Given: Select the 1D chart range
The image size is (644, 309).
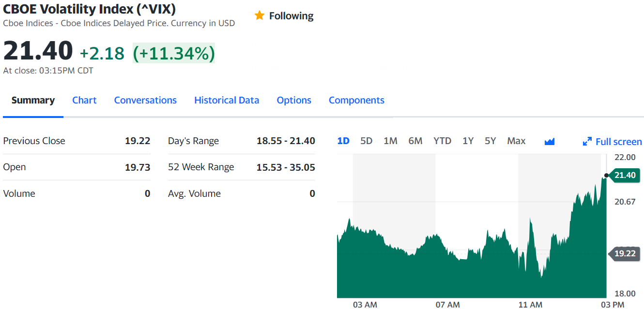Looking at the screenshot, I should (x=343, y=141).
